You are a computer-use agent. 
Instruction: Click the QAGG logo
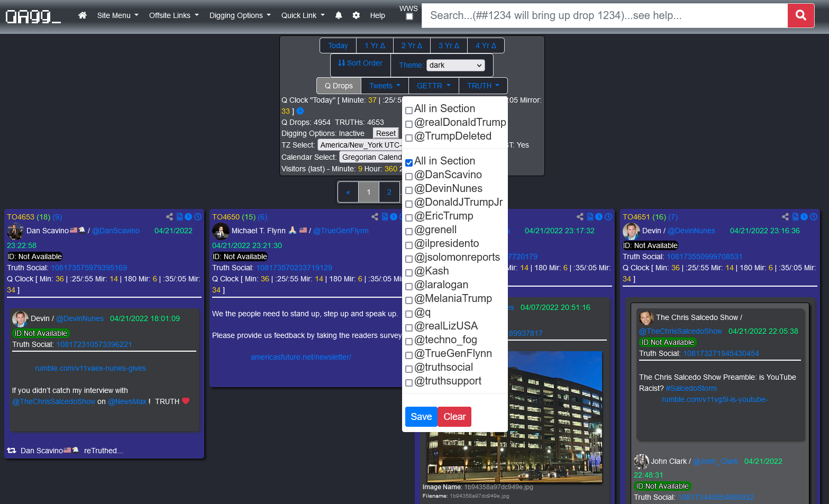tap(33, 16)
